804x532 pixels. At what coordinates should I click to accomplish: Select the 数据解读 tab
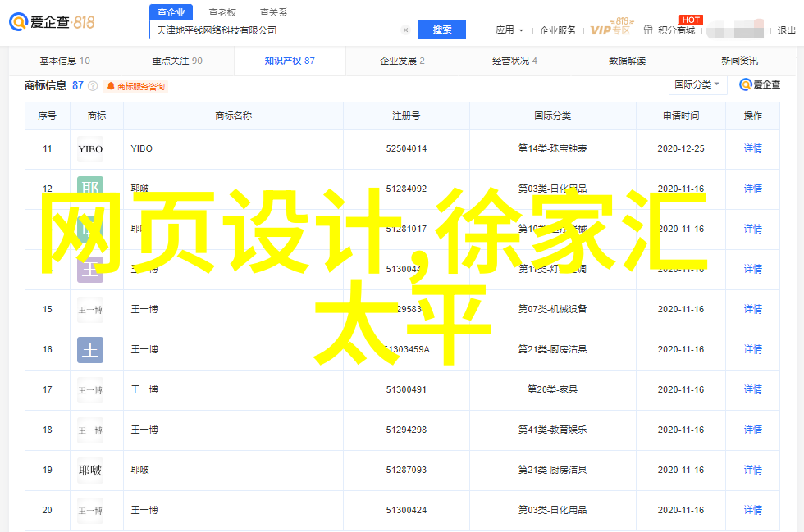coord(627,61)
